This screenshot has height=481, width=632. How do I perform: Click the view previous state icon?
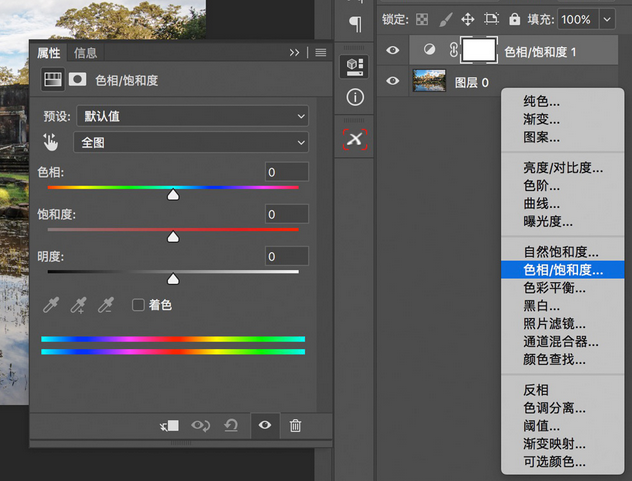(201, 425)
